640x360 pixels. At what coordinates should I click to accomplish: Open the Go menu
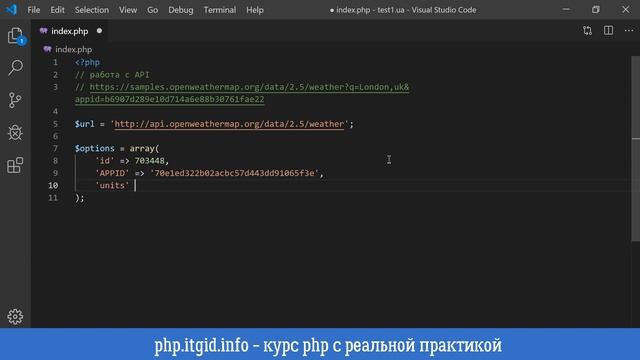click(x=153, y=10)
